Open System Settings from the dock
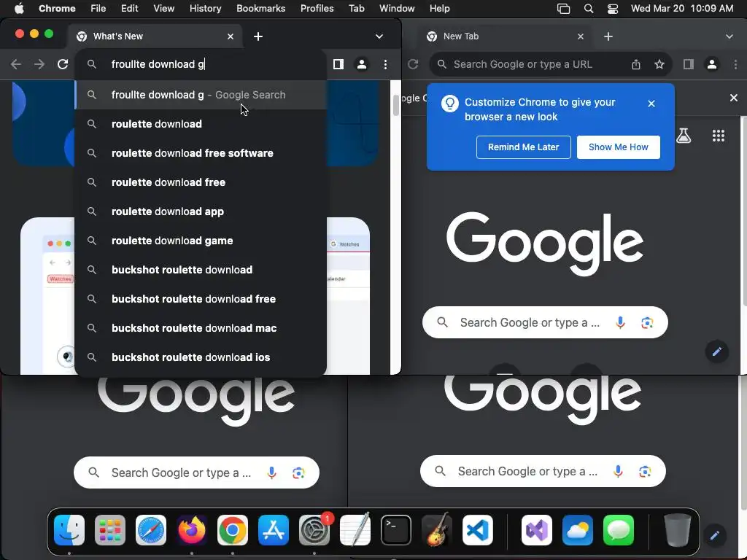Viewport: 747px width, 560px height. click(x=314, y=530)
